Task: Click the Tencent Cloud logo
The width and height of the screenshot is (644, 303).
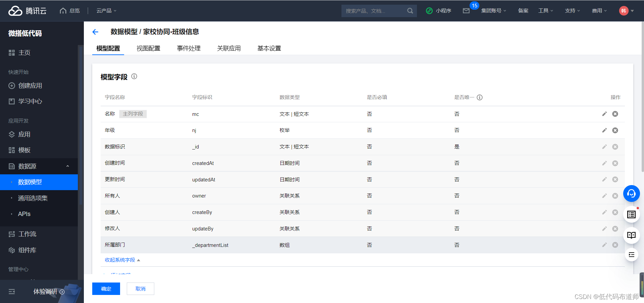Action: pyautogui.click(x=28, y=11)
